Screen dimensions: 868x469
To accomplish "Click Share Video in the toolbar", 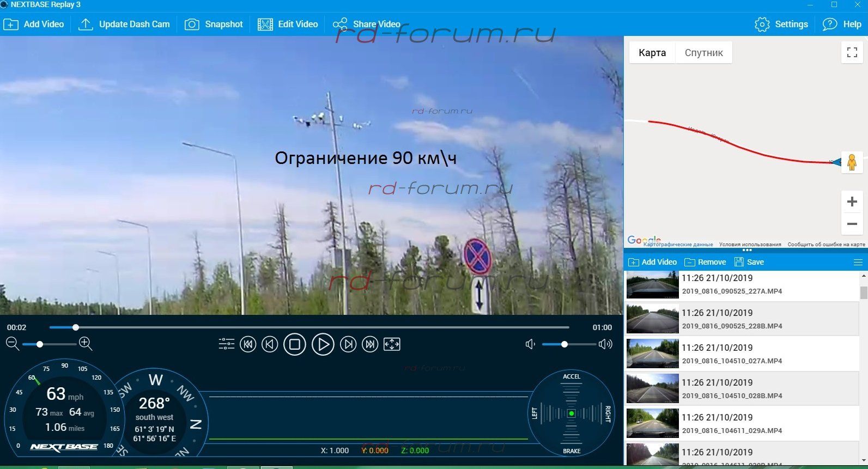I will [366, 25].
